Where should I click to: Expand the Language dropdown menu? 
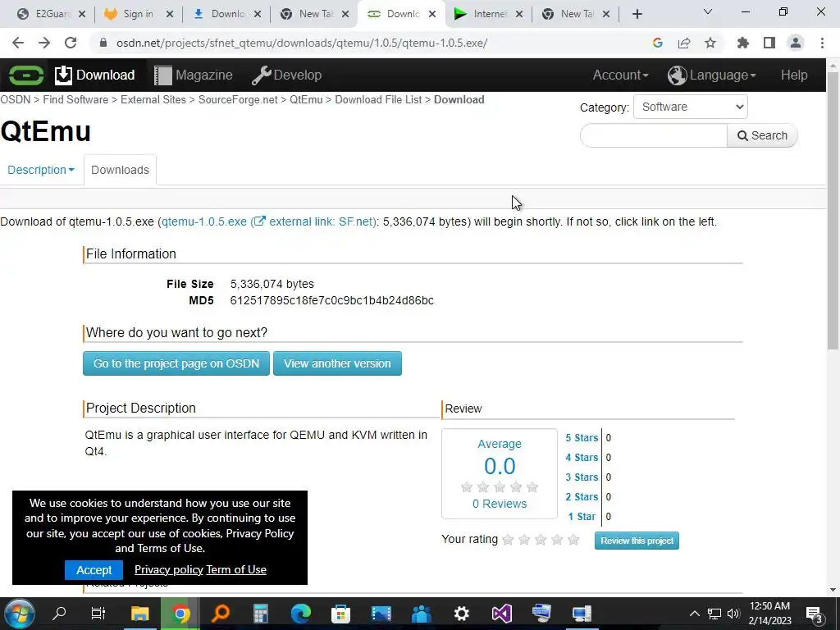tap(712, 75)
